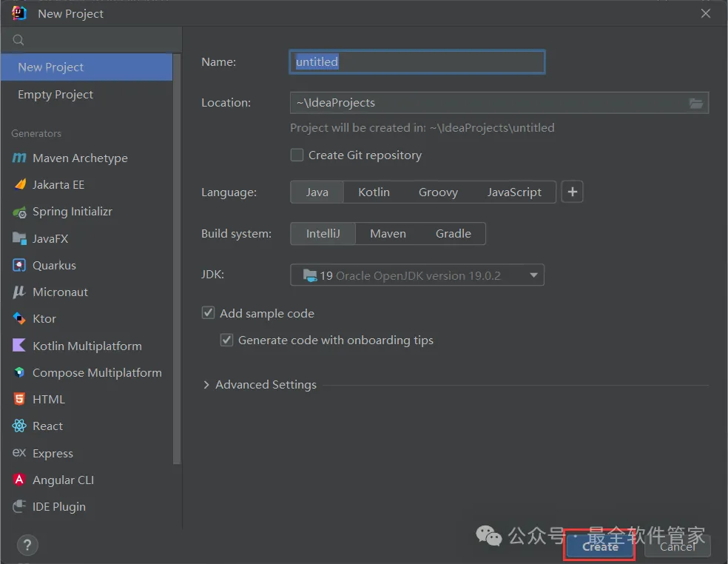This screenshot has height=564, width=728.
Task: Open the Spring Initializr generator
Action: (x=87, y=212)
